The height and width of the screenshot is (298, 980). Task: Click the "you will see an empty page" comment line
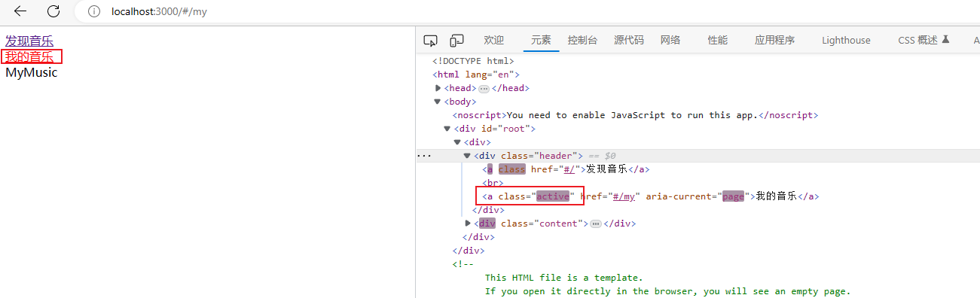point(667,291)
